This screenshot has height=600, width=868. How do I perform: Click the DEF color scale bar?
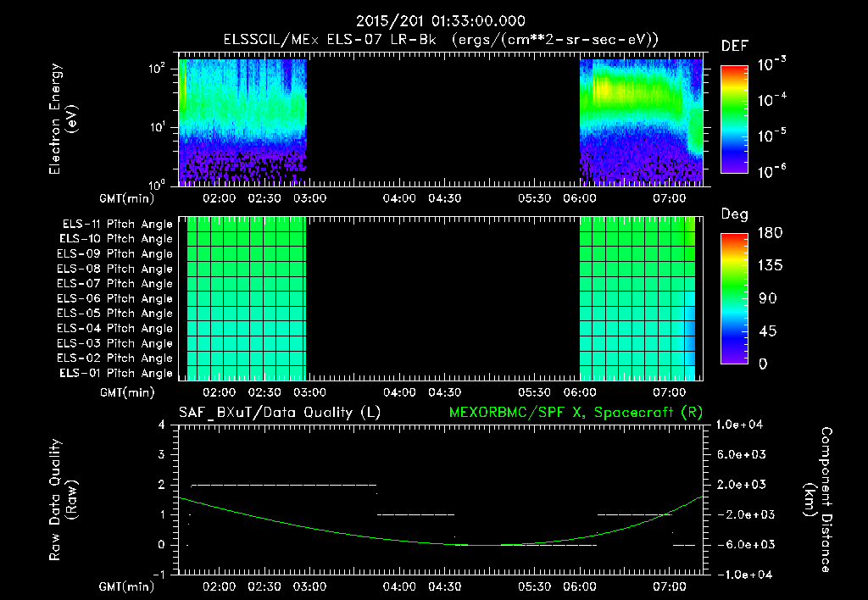[x=734, y=119]
